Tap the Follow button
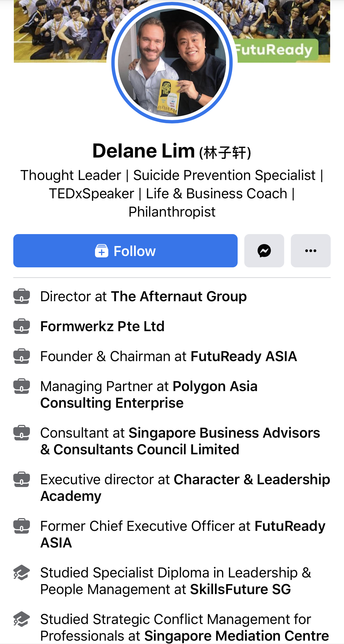Viewport: 344px width, 644px height. 125,251
